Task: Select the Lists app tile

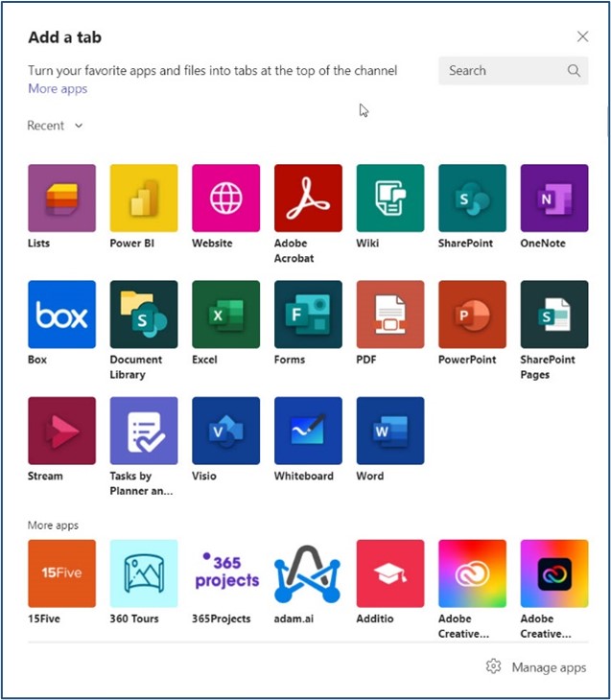Action: [x=61, y=198]
